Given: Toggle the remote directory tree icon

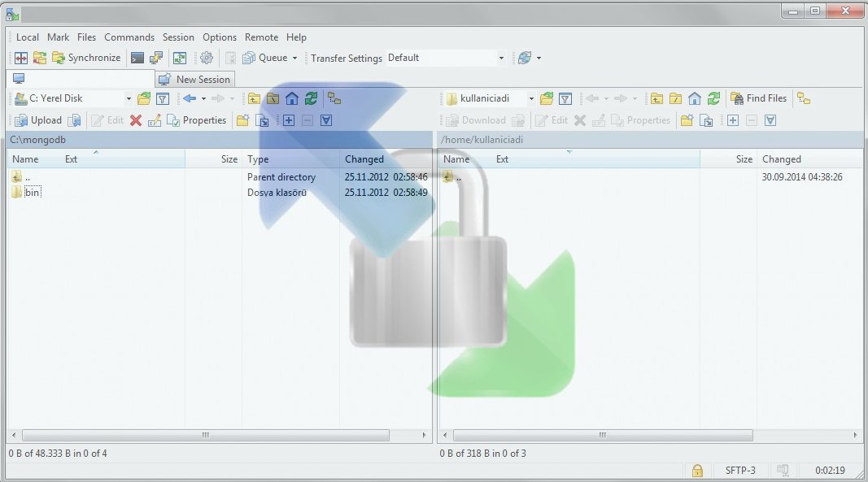Looking at the screenshot, I should (x=804, y=98).
